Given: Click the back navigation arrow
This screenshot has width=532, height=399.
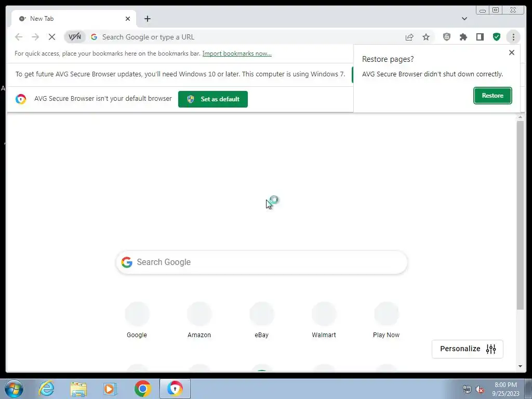Looking at the screenshot, I should click(19, 37).
